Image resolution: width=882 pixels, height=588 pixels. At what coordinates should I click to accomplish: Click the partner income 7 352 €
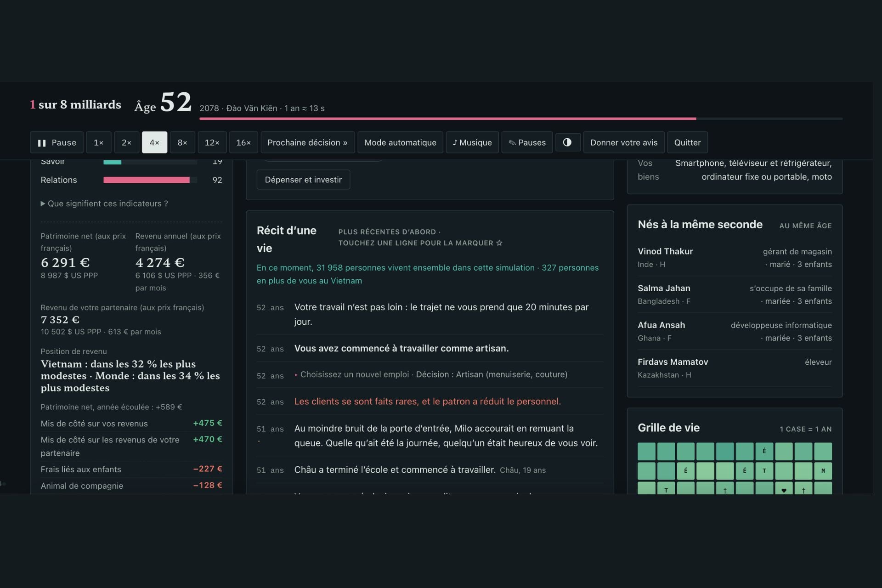(x=60, y=320)
